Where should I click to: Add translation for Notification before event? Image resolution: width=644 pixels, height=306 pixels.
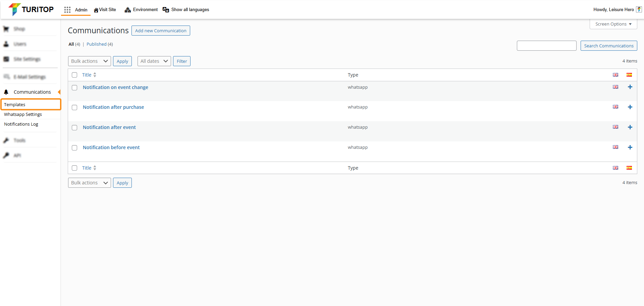tap(630, 147)
